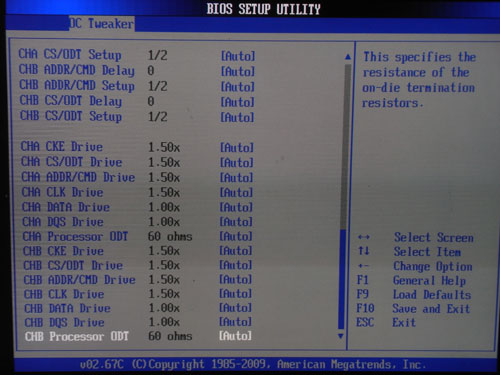Open the CHB CKE Drive [Auto] option
This screenshot has height=375, width=500.
[236, 251]
